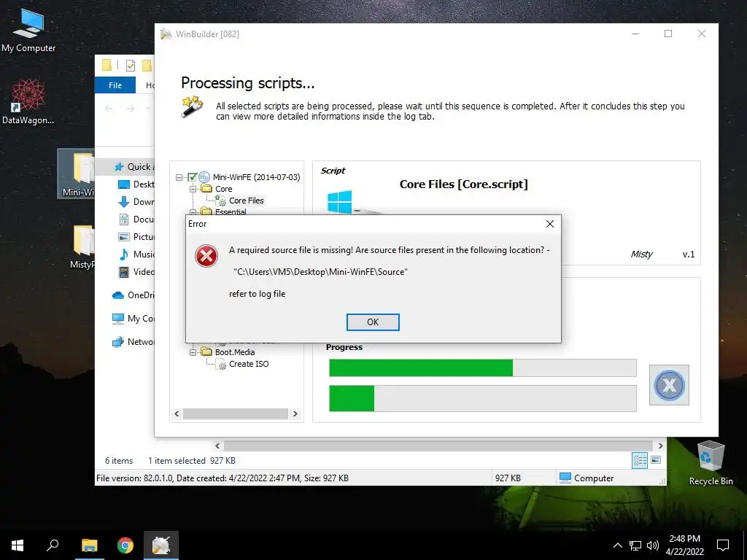
Task: Collapse the Core folder node
Action: 193,189
